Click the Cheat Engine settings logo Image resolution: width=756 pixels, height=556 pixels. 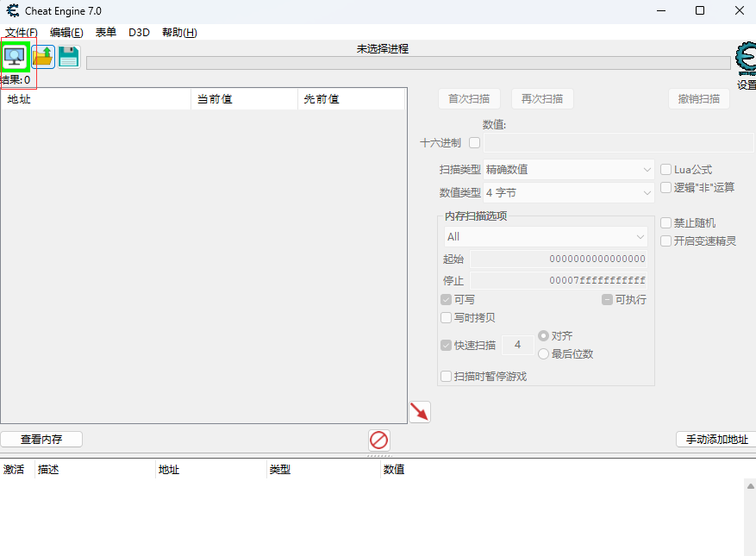746,59
